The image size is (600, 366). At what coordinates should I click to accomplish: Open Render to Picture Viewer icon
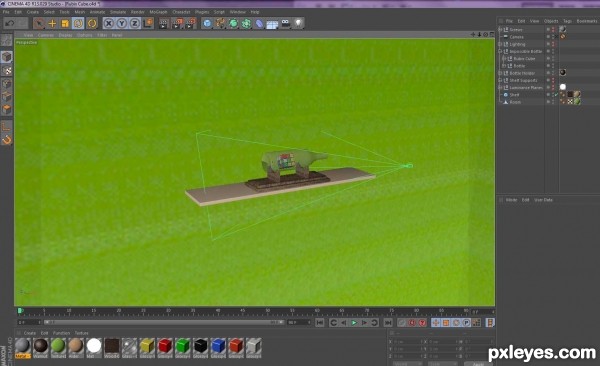tap(177, 23)
